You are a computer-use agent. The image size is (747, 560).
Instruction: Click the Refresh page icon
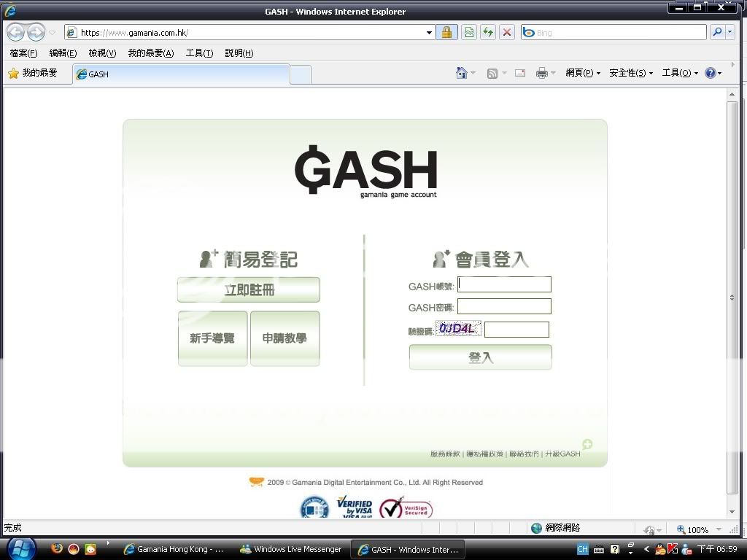[x=487, y=33]
